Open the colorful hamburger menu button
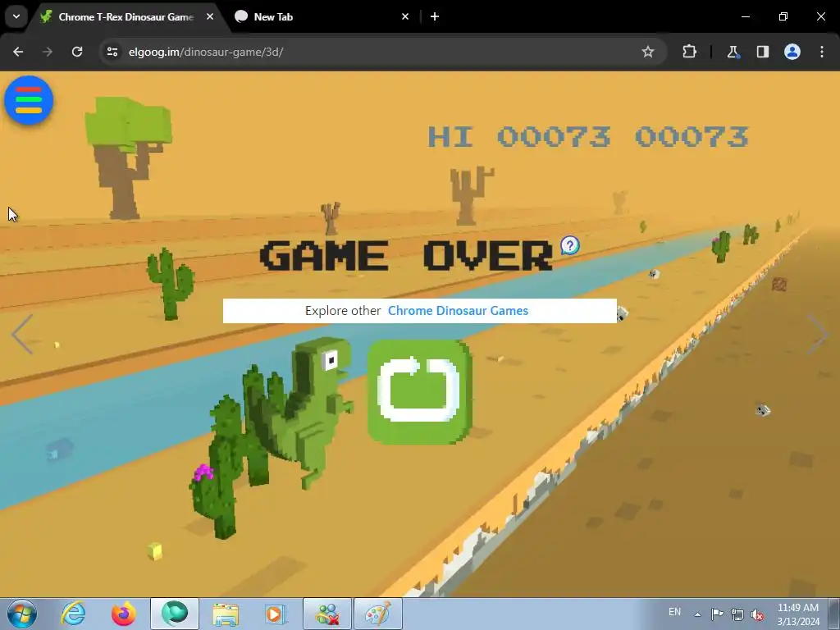Screen dimensions: 840x630 pos(29,100)
